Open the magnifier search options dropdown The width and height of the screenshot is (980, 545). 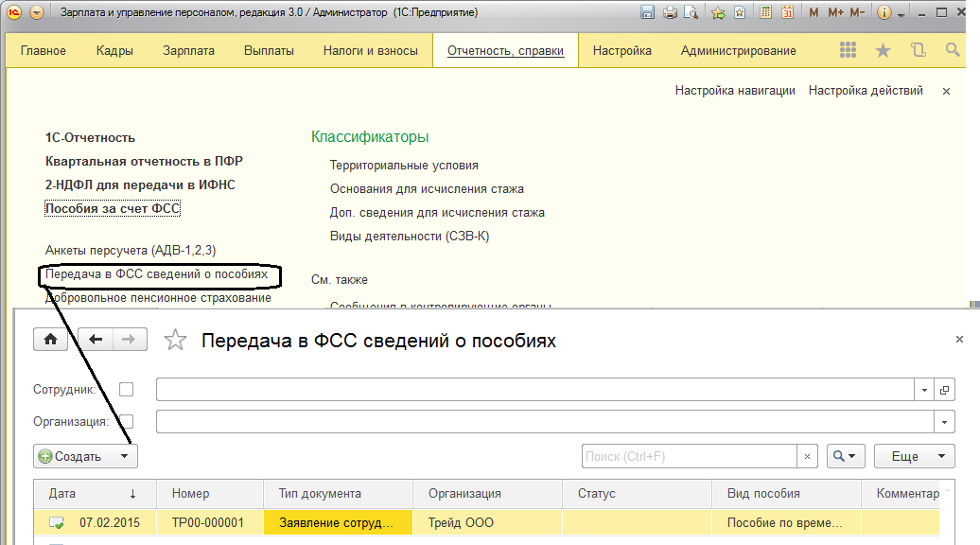tap(846, 456)
